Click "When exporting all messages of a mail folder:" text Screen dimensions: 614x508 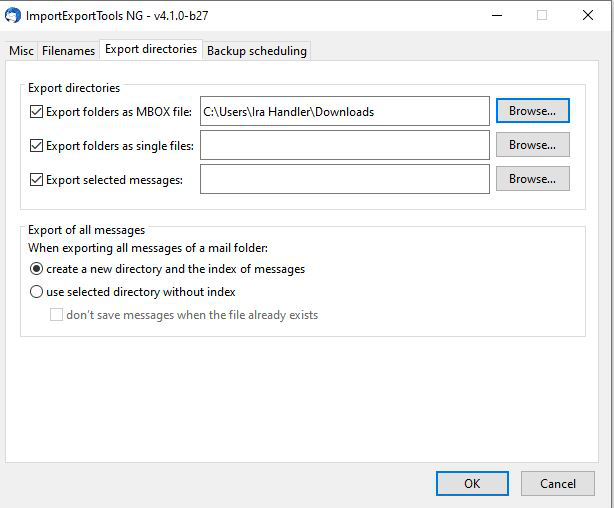148,248
